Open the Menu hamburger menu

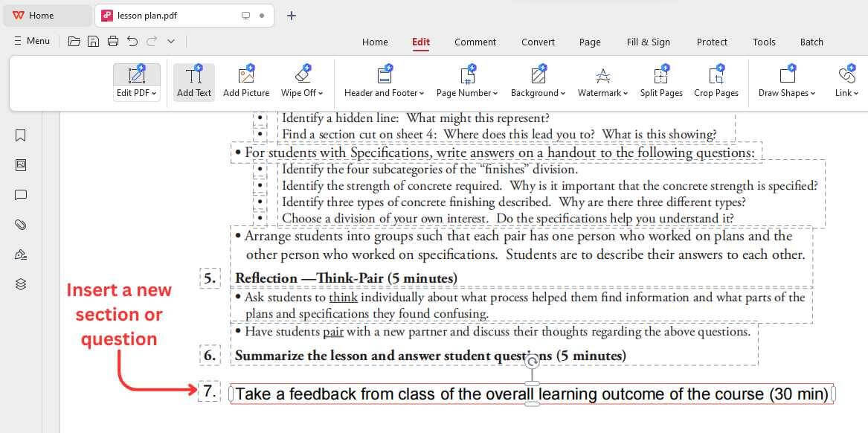pos(31,41)
